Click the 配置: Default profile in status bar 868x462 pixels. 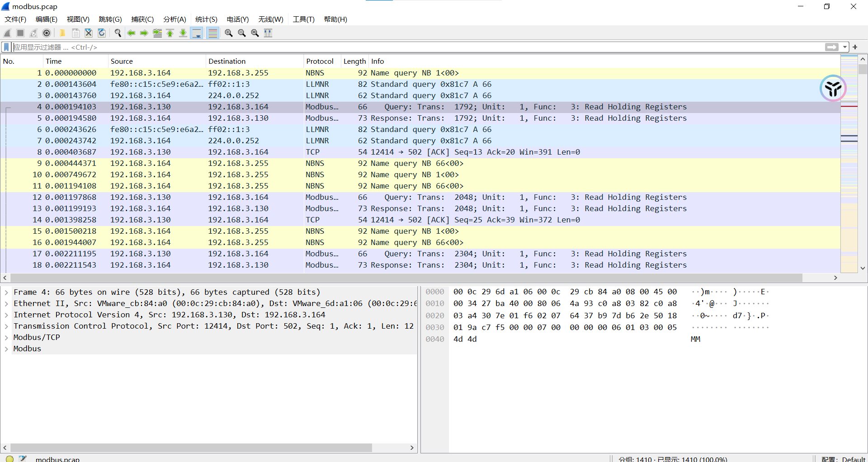[x=843, y=459]
